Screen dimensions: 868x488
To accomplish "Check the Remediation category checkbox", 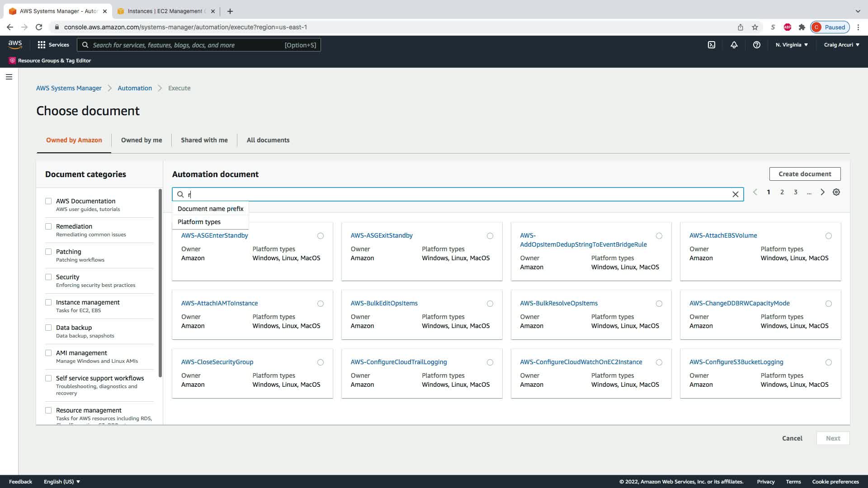I will [48, 226].
